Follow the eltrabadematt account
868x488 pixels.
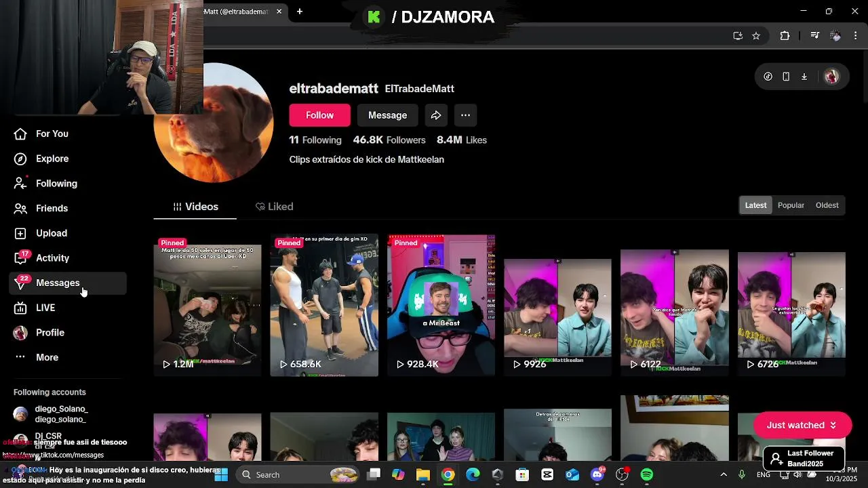(x=319, y=115)
